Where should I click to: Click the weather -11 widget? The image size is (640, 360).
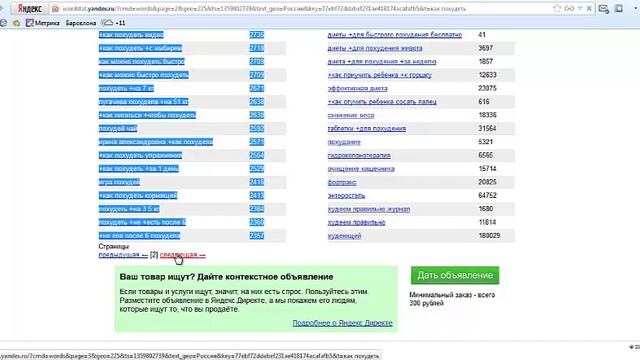click(113, 23)
